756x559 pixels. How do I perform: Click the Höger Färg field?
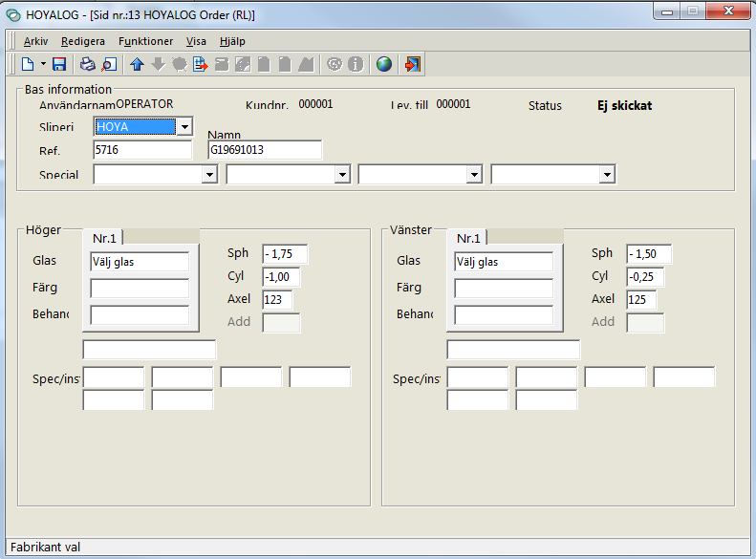(x=140, y=289)
